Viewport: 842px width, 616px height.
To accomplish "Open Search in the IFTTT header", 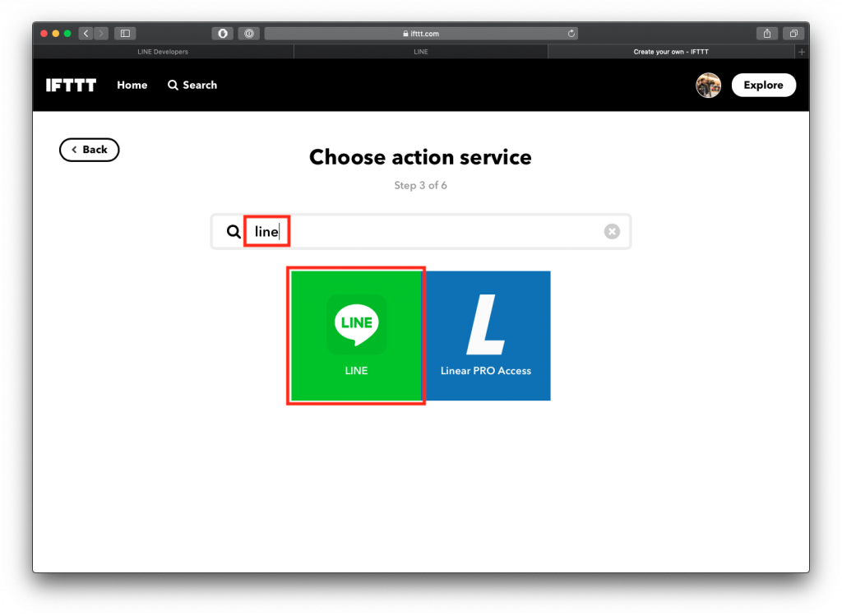I will click(x=192, y=86).
